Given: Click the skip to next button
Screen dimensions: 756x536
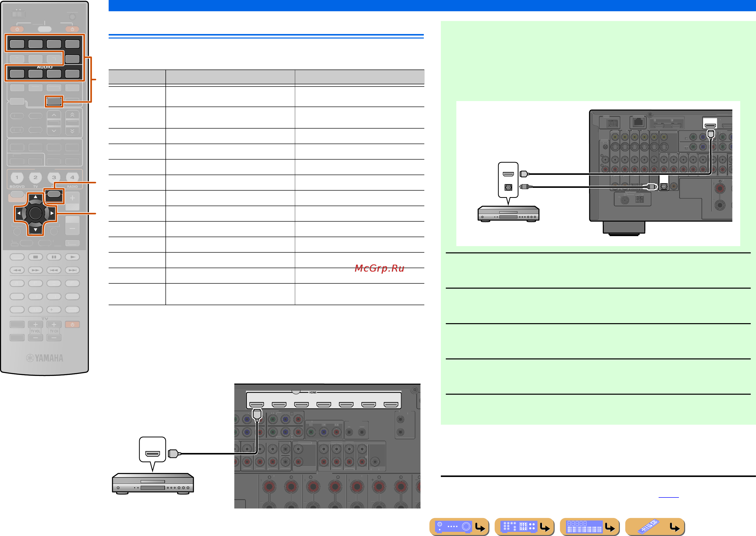Looking at the screenshot, I should click(72, 270).
